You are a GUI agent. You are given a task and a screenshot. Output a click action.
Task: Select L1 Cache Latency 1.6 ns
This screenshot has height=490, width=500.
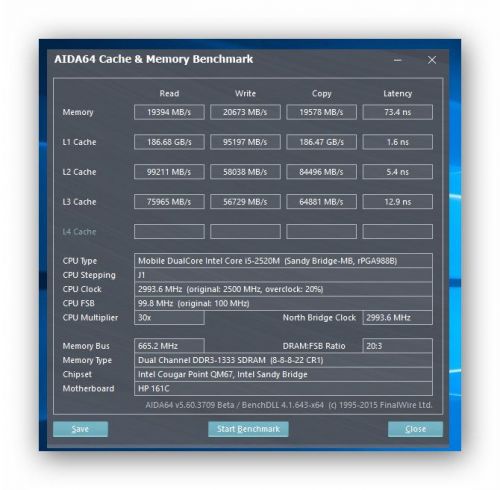(398, 142)
